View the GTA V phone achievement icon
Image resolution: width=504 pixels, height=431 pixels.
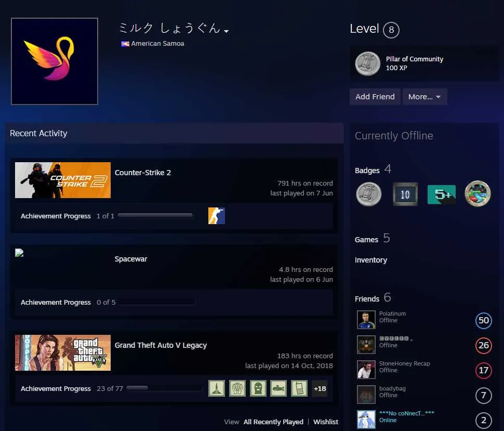(299, 388)
